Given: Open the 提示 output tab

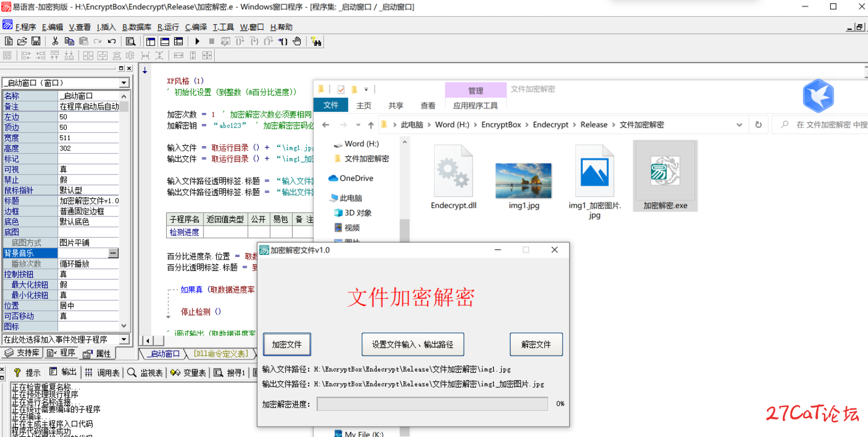Looking at the screenshot, I should 27,373.
